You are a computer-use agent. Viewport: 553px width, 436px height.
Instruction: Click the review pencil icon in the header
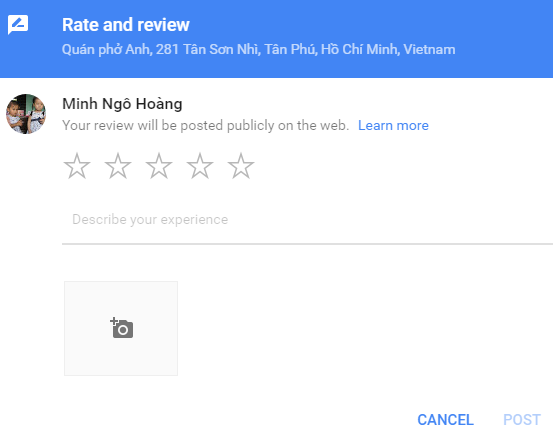click(x=18, y=25)
